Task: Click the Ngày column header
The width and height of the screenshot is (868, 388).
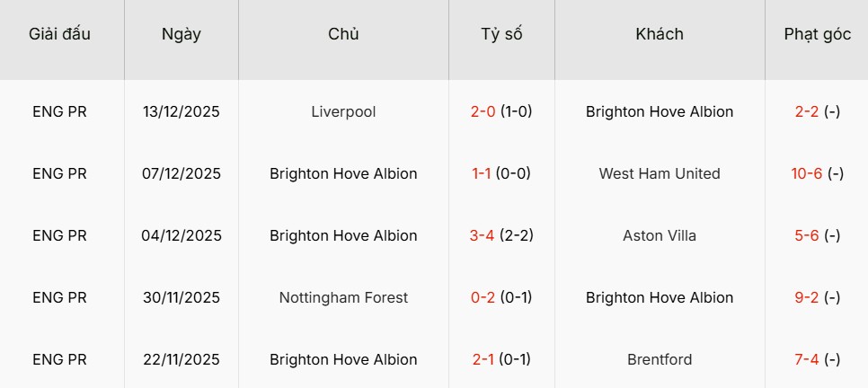Action: [182, 34]
